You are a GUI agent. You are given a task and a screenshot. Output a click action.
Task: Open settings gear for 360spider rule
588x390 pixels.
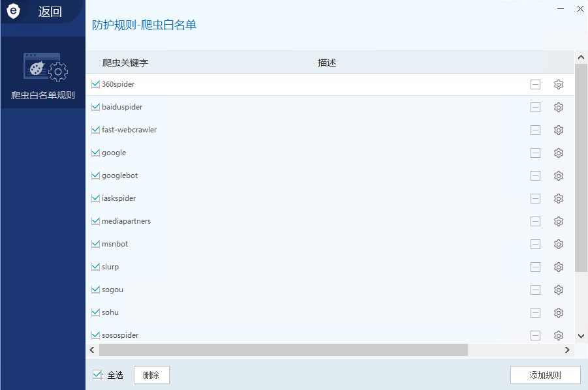click(558, 84)
